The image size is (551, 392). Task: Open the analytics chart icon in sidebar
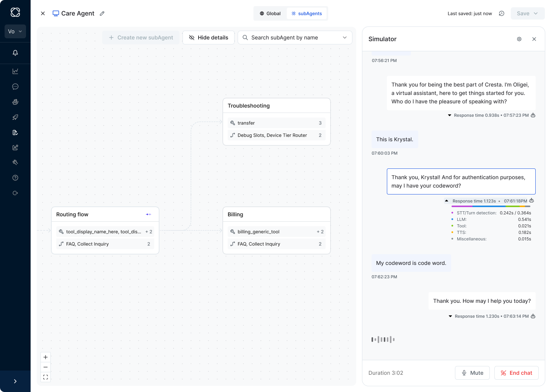15,71
